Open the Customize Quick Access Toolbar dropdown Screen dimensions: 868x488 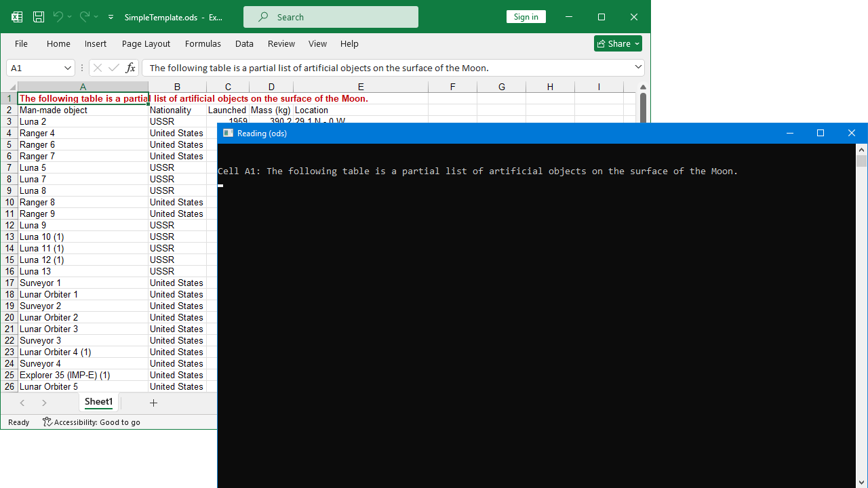(x=111, y=17)
